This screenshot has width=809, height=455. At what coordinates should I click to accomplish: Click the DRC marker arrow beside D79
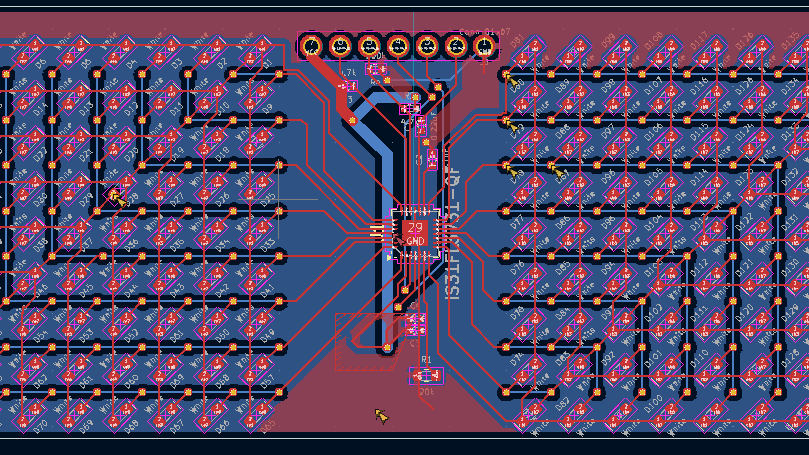512,126
